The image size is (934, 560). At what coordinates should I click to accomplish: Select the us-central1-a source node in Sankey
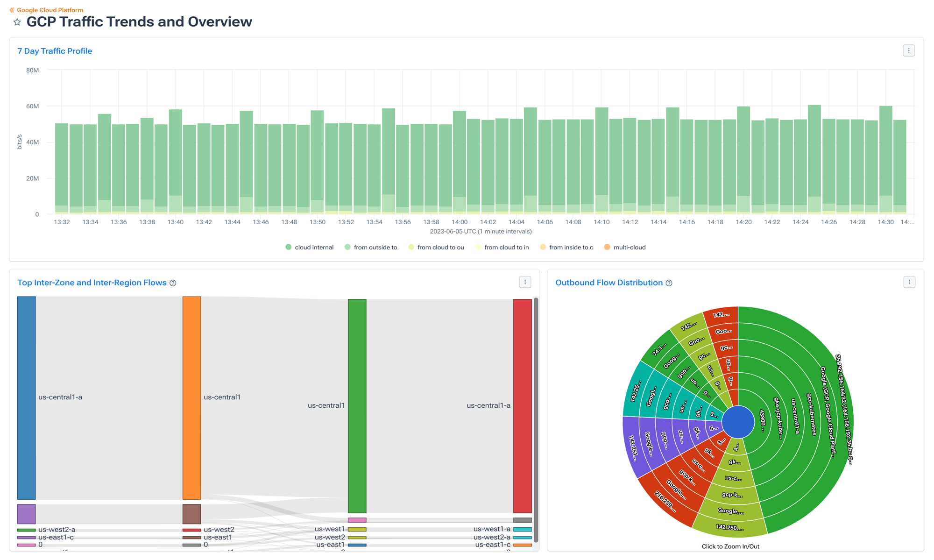point(26,397)
